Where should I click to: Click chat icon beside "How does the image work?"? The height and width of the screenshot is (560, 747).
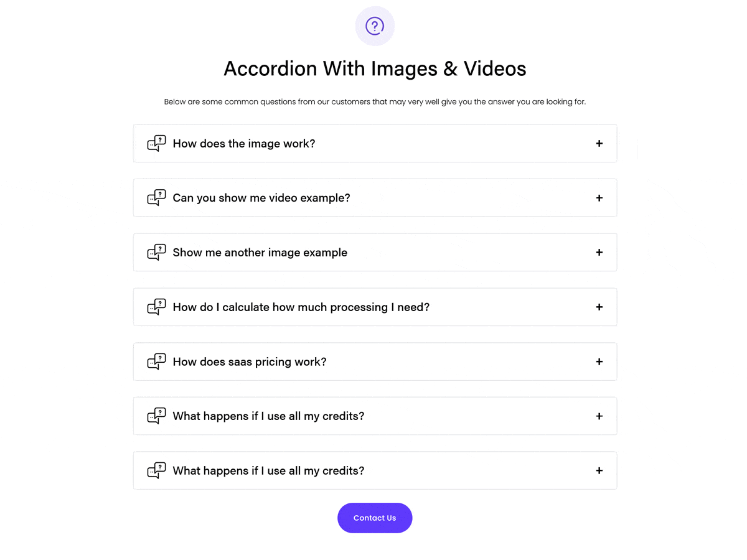156,144
